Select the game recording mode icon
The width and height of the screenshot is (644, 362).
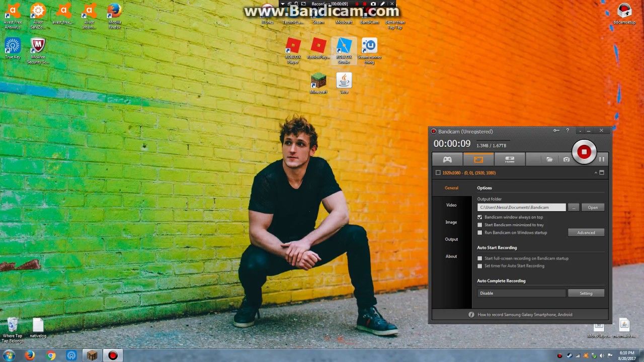click(x=447, y=159)
